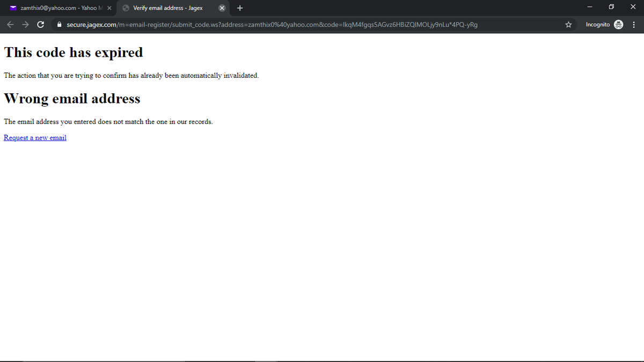Click the 'Wrong email address' heading
The width and height of the screenshot is (644, 362).
(x=72, y=99)
